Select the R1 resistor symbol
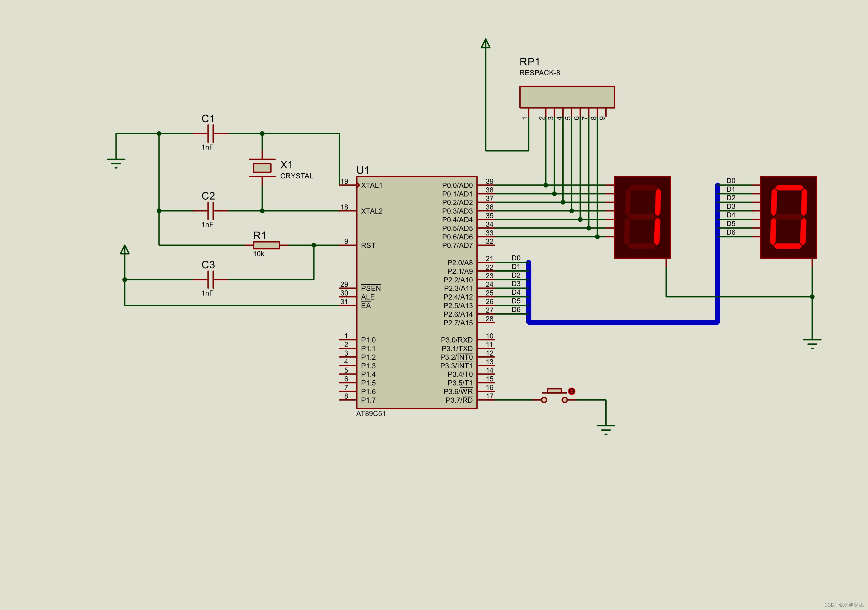 point(266,245)
